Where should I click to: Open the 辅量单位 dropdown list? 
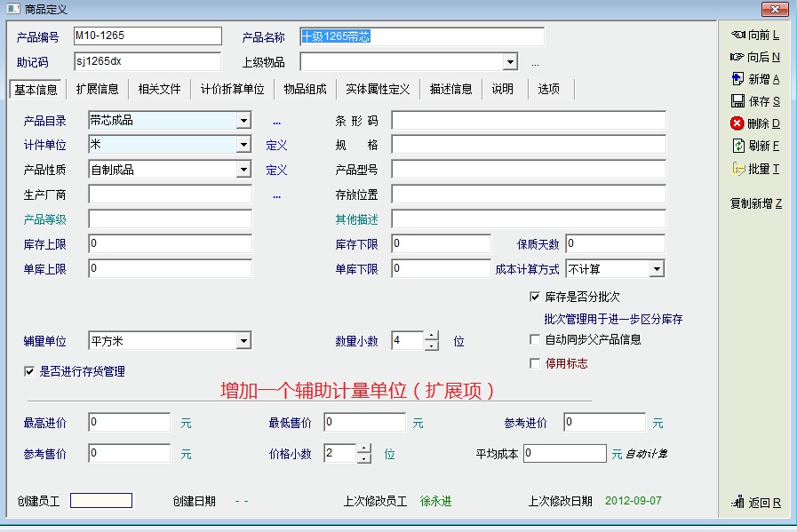coord(243,341)
